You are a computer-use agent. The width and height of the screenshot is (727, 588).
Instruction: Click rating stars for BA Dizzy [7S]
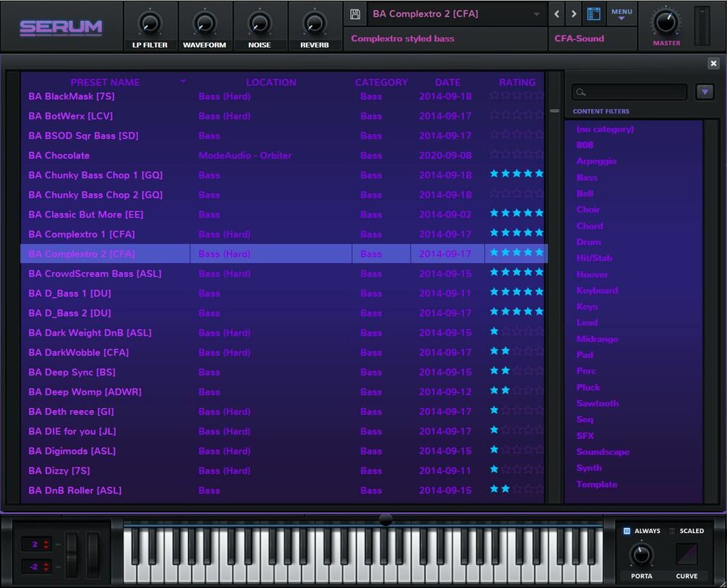coord(516,469)
